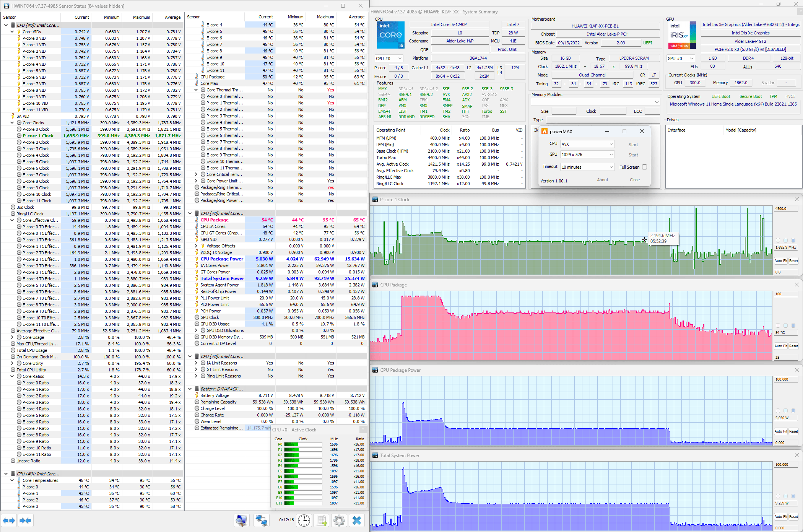Collapse the Battery: DYNAPACK section
Screen dimensions: 803x532
[190, 389]
